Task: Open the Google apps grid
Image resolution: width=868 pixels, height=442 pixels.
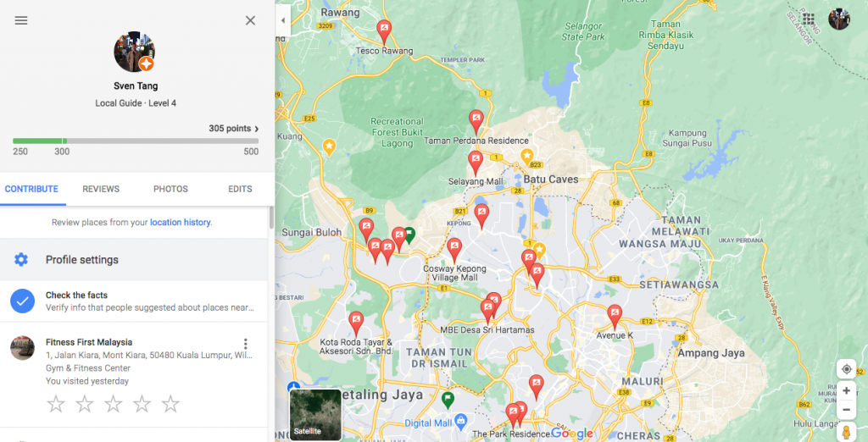Action: [x=809, y=19]
